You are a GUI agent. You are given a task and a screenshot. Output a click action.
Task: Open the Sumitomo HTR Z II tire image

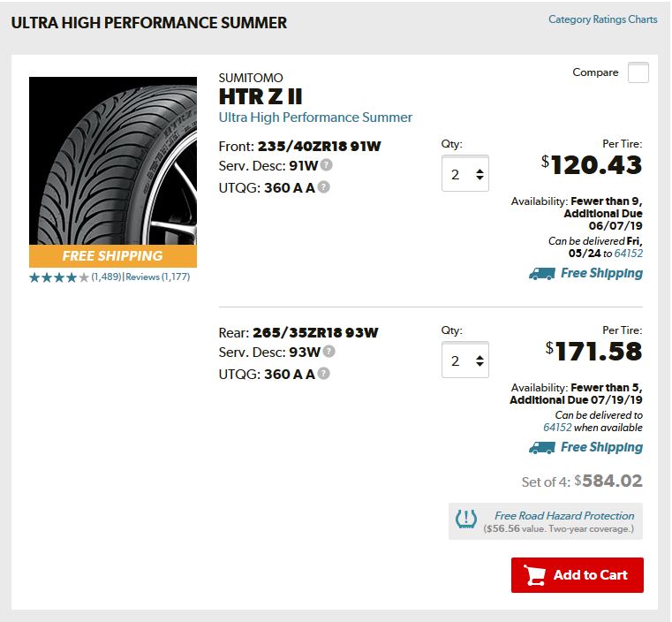click(x=113, y=161)
